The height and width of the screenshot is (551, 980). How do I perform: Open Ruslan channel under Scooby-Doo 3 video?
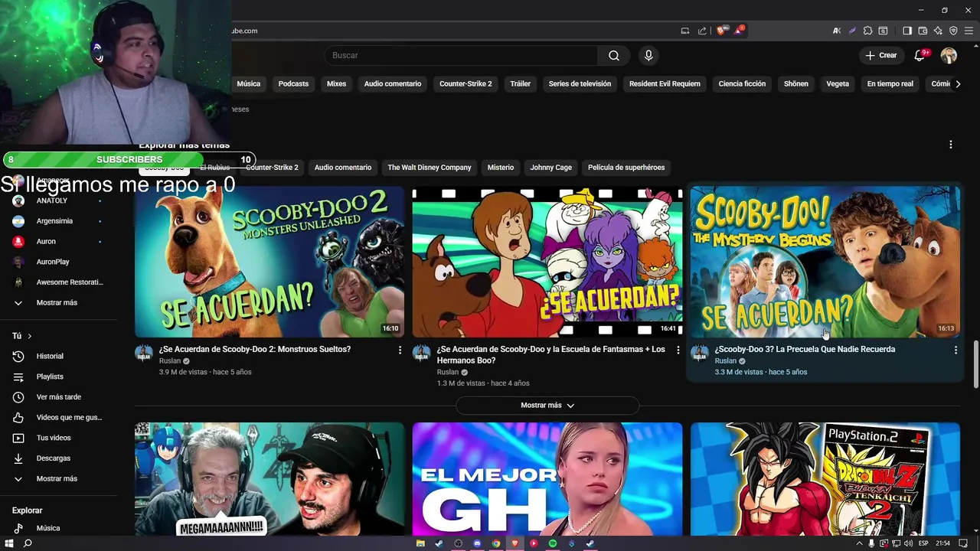(x=726, y=361)
